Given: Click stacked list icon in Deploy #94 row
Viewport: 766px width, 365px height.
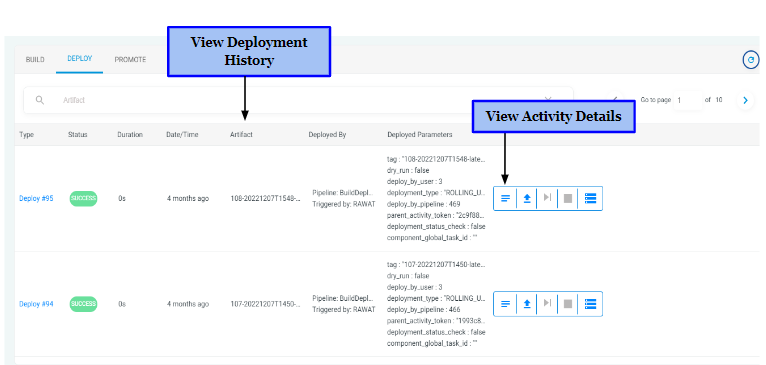Looking at the screenshot, I should [x=591, y=304].
